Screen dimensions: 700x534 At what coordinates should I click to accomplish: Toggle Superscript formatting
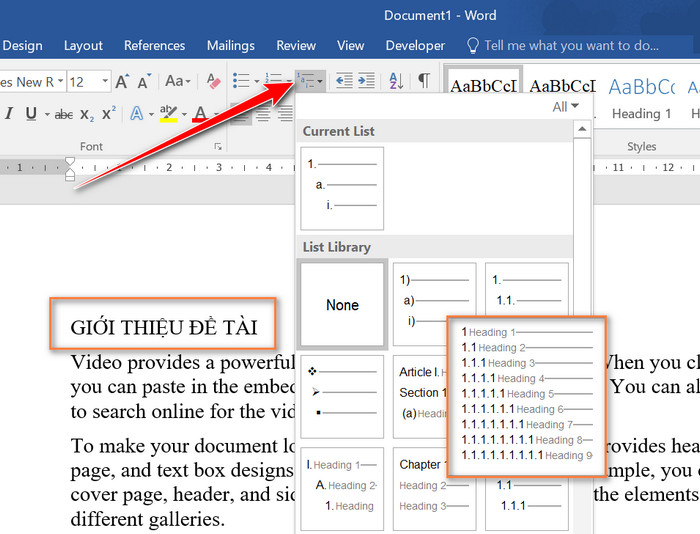coord(109,113)
